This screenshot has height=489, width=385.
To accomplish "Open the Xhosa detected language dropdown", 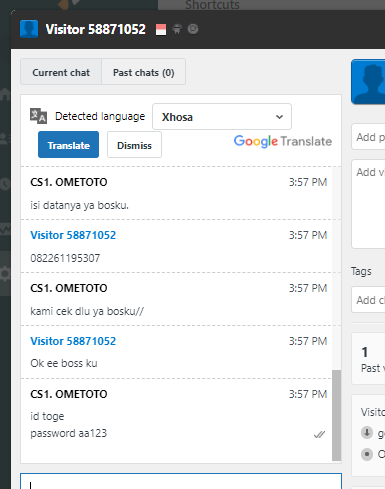I will [x=222, y=117].
